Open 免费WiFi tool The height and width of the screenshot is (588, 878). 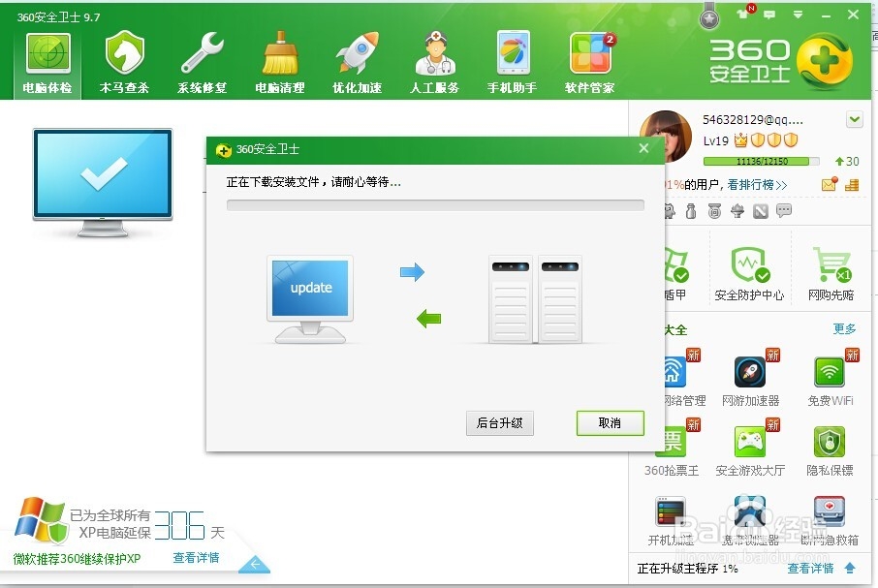[x=831, y=378]
